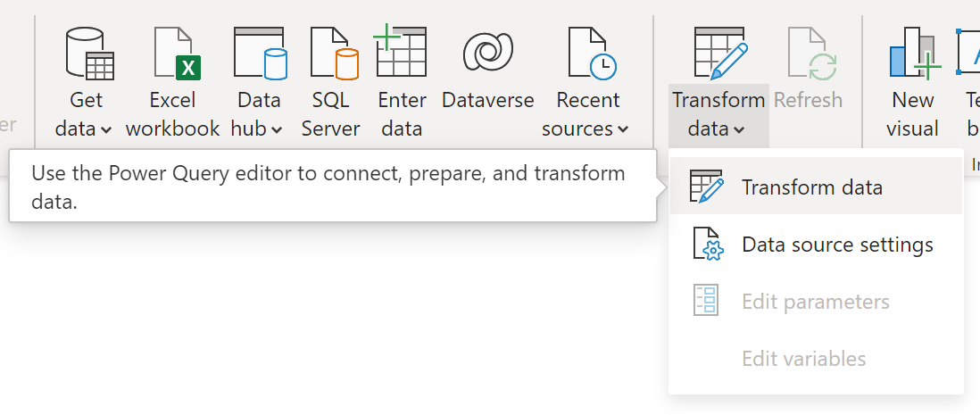Click the New visual chart icon
980x415 pixels.
pyautogui.click(x=914, y=54)
